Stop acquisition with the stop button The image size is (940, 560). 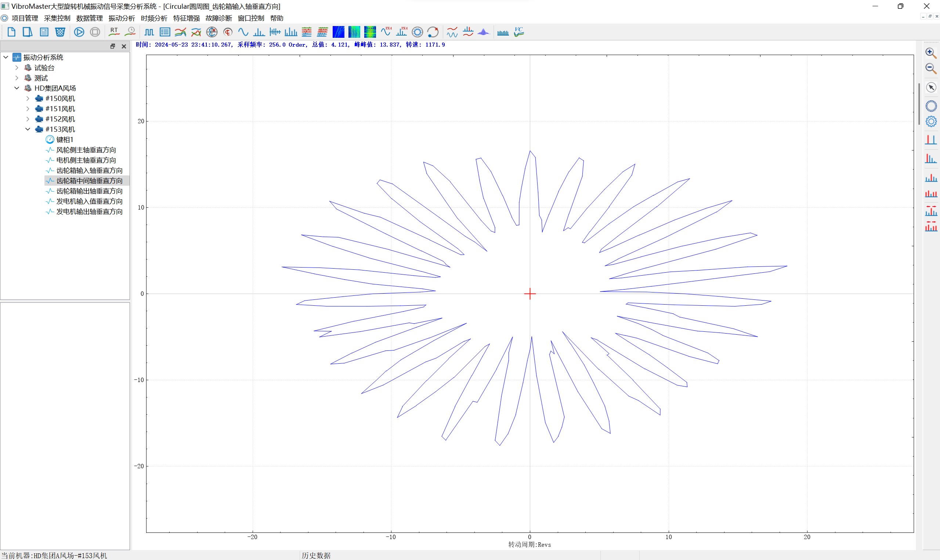[x=95, y=32]
